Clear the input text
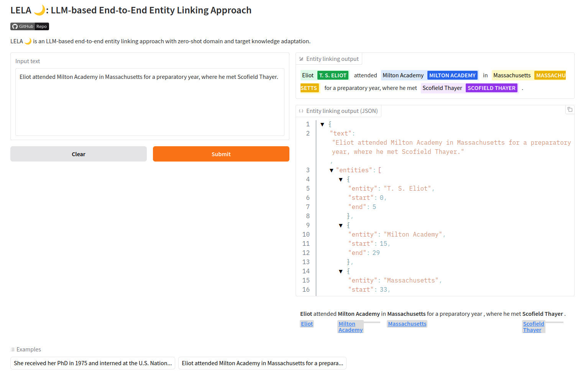The width and height of the screenshot is (588, 374). click(x=78, y=154)
